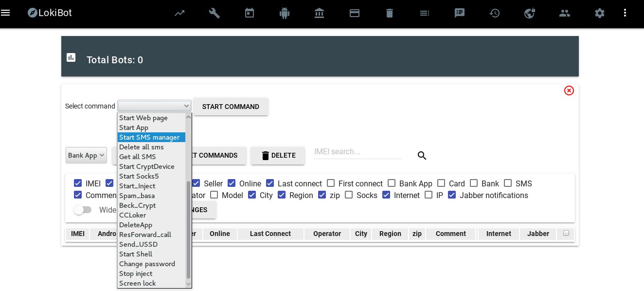This screenshot has height=291, width=644.
Task: Click the command list scrollbar thumb
Action: point(189,230)
